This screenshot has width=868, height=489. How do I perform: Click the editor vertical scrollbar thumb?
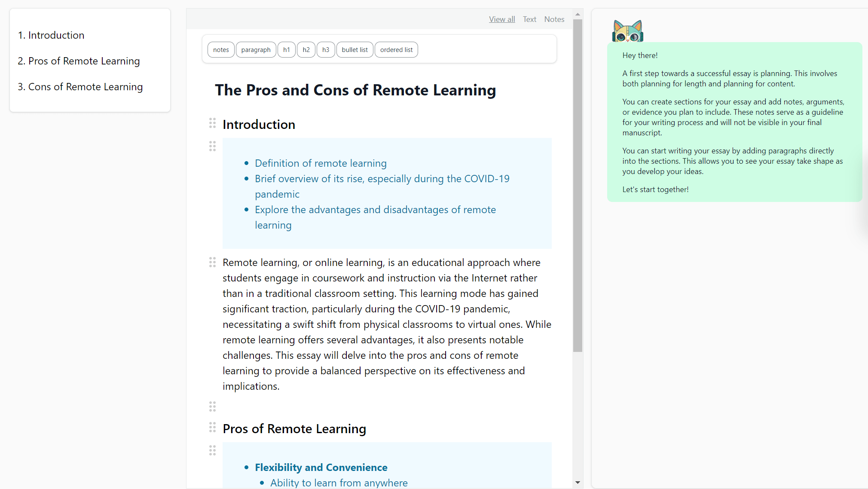(578, 185)
